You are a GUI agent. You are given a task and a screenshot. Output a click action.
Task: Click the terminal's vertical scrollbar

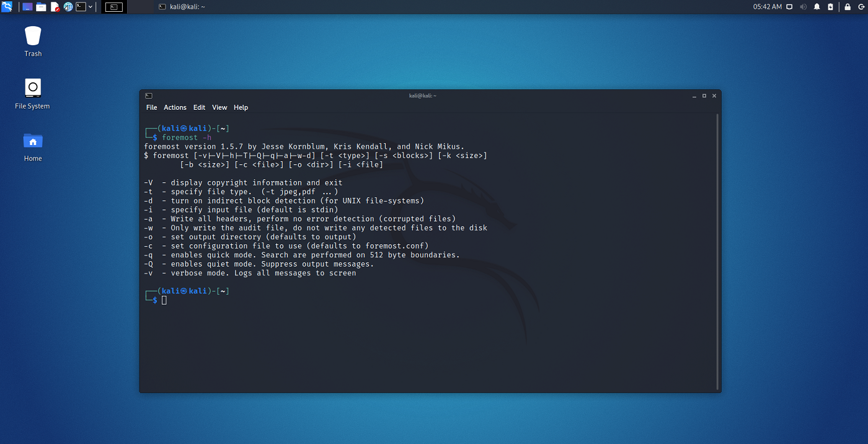click(717, 248)
